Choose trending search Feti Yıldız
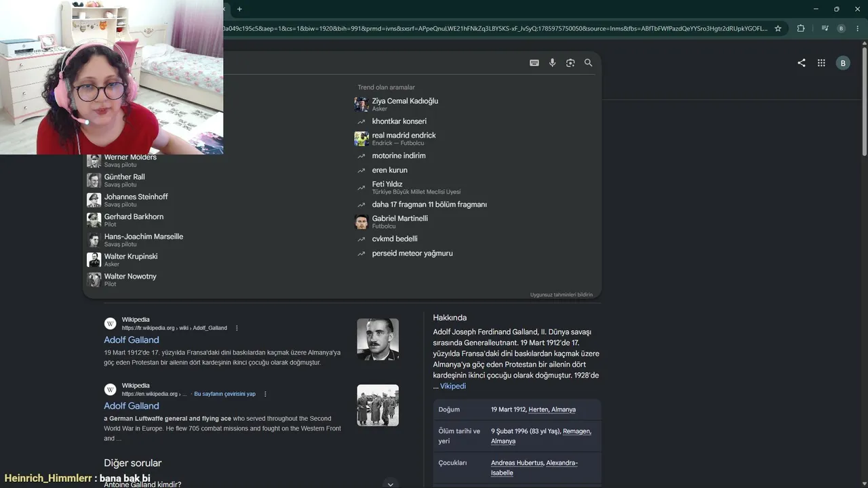The width and height of the screenshot is (868, 488). pyautogui.click(x=408, y=187)
